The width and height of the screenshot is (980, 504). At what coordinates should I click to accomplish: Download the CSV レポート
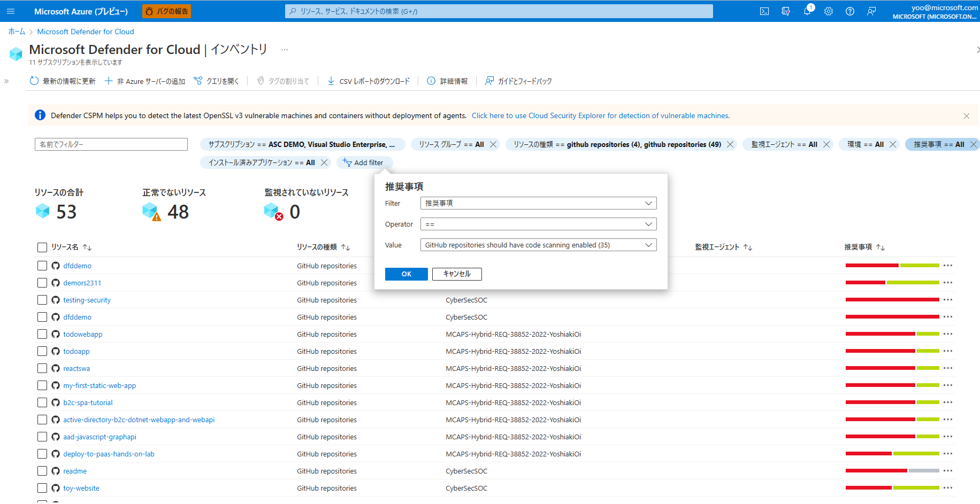(x=369, y=81)
